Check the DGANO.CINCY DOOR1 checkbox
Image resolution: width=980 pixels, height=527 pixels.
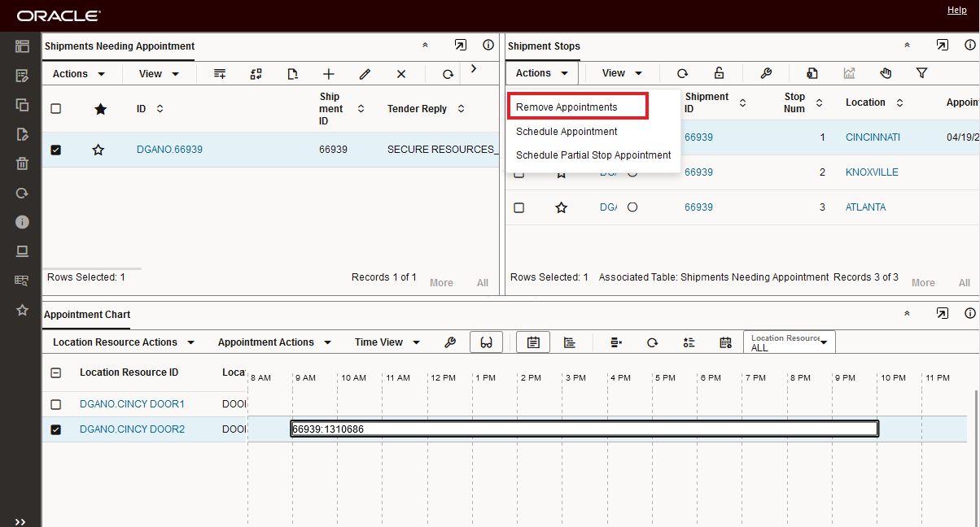point(56,404)
